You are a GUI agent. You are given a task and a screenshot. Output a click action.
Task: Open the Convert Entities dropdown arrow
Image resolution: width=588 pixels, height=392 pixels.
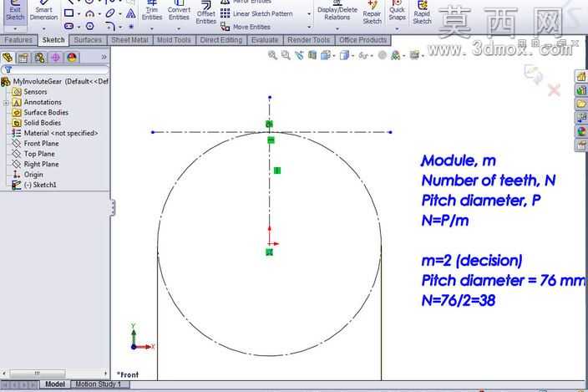click(179, 28)
